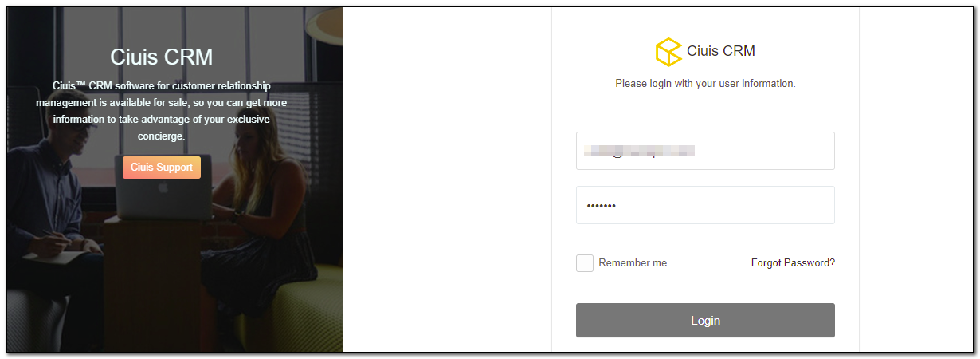980x359 pixels.
Task: Select the password input field
Action: coord(705,205)
